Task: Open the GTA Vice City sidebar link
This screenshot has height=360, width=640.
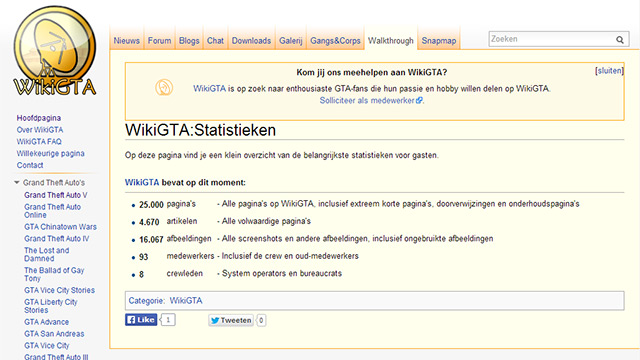Action: pos(47,346)
